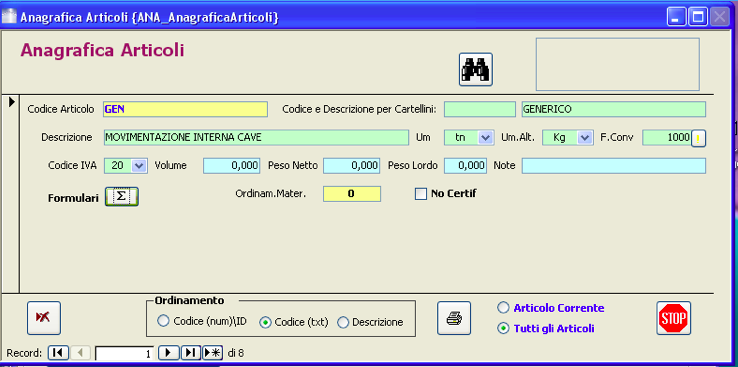Click the red STOP sign button
Image resolution: width=738 pixels, height=367 pixels.
(x=674, y=318)
